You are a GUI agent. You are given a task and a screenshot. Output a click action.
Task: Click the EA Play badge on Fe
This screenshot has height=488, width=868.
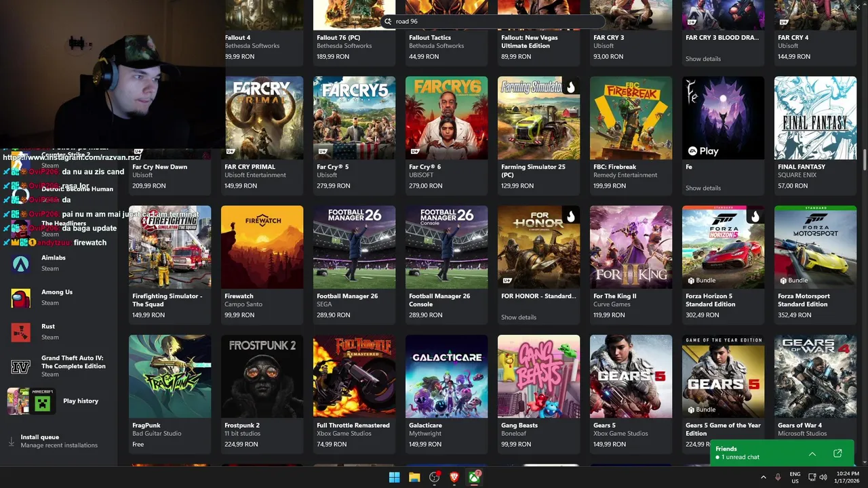[x=703, y=151]
